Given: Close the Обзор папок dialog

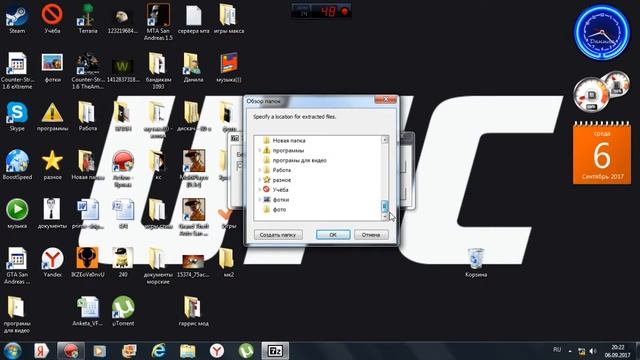Looking at the screenshot, I should (x=385, y=100).
